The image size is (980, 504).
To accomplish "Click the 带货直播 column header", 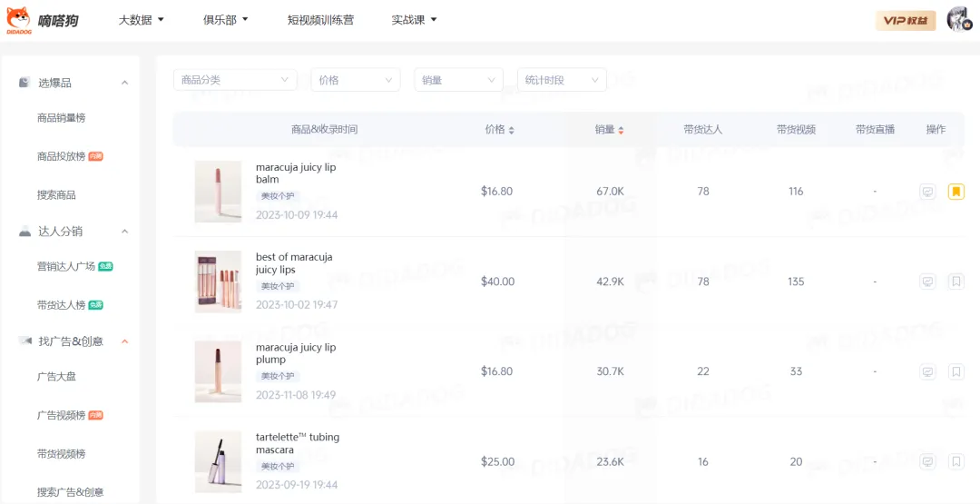I will tap(875, 130).
